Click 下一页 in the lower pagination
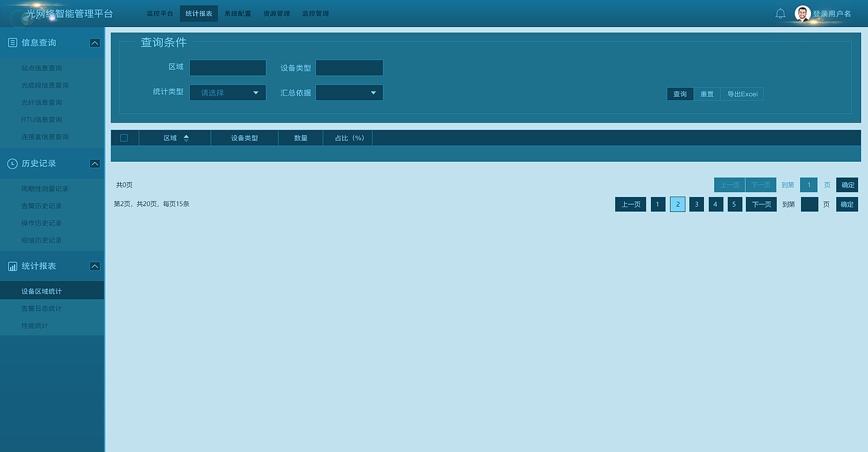 (761, 205)
